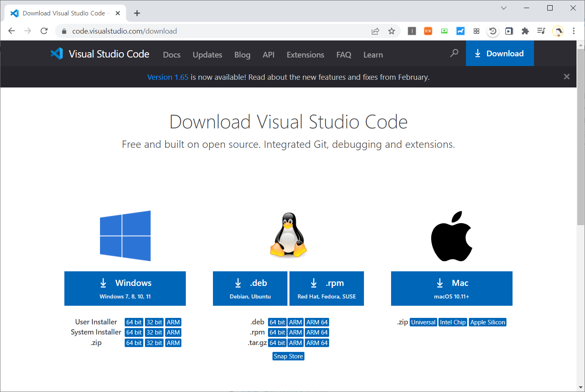Screen dimensions: 585x392
Task: Open the API navigation link
Action: pyautogui.click(x=268, y=55)
